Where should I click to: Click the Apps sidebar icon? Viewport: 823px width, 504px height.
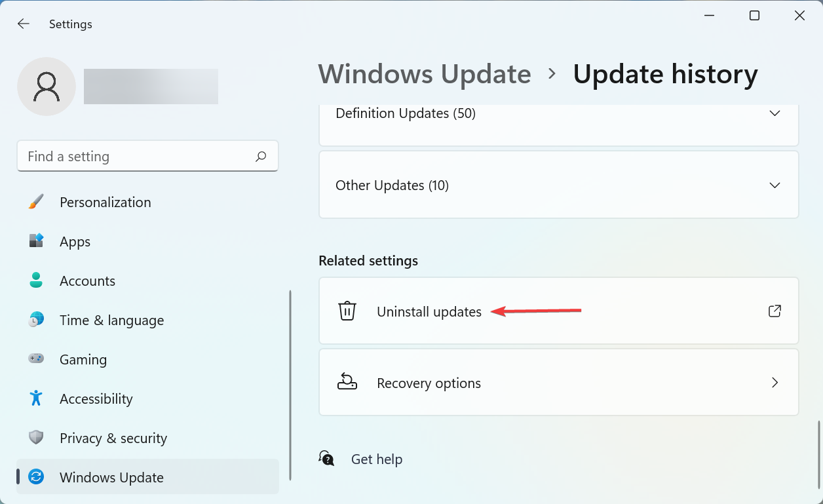(x=36, y=241)
